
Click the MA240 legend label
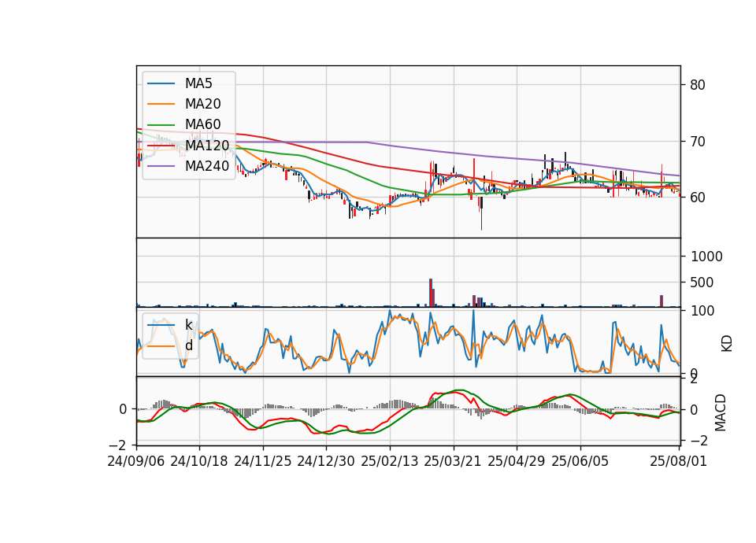[207, 166]
